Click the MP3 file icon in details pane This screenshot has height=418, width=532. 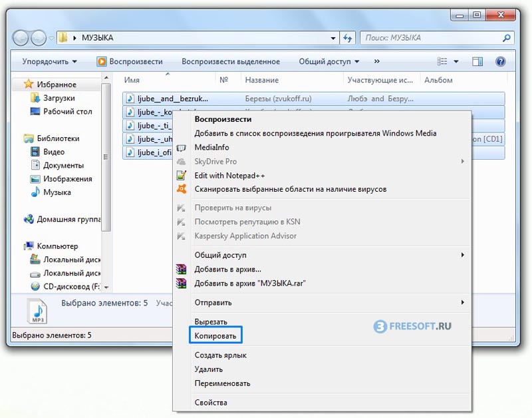click(x=37, y=311)
